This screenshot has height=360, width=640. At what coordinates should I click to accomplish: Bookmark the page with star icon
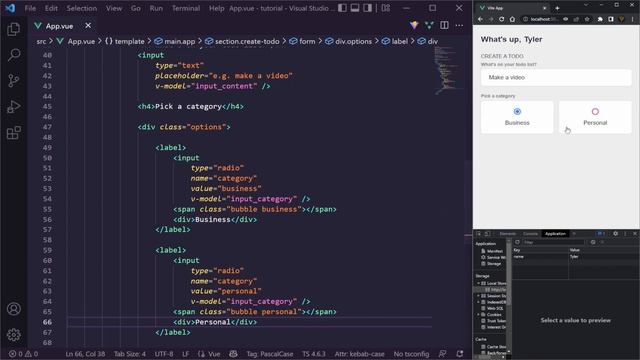pos(587,19)
